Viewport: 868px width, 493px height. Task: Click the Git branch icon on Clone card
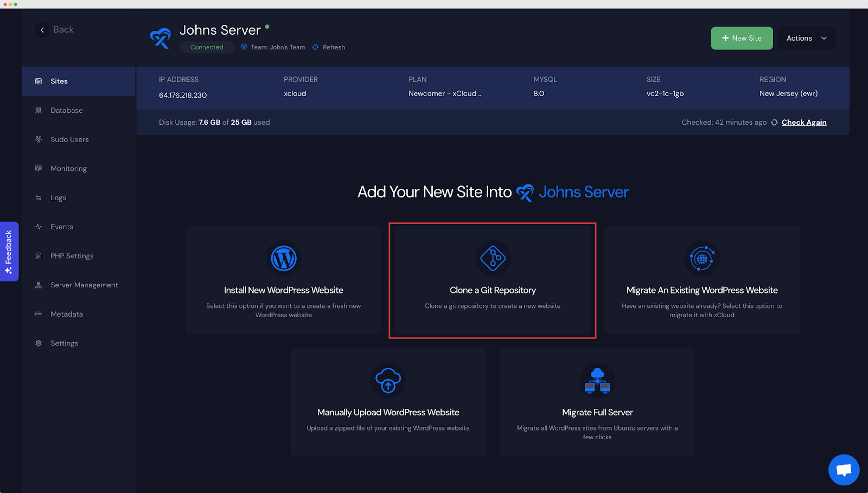point(492,259)
